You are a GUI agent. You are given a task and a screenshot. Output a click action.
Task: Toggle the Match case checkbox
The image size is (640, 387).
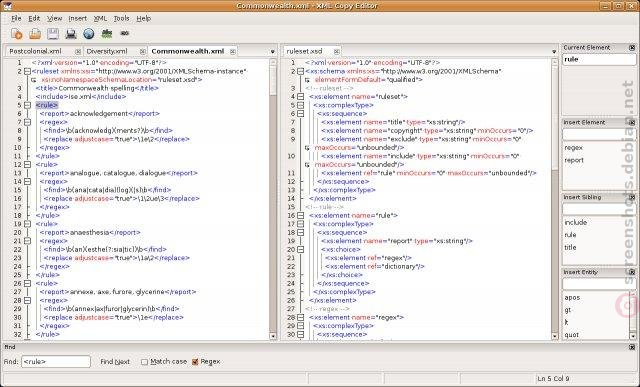pyautogui.click(x=144, y=362)
